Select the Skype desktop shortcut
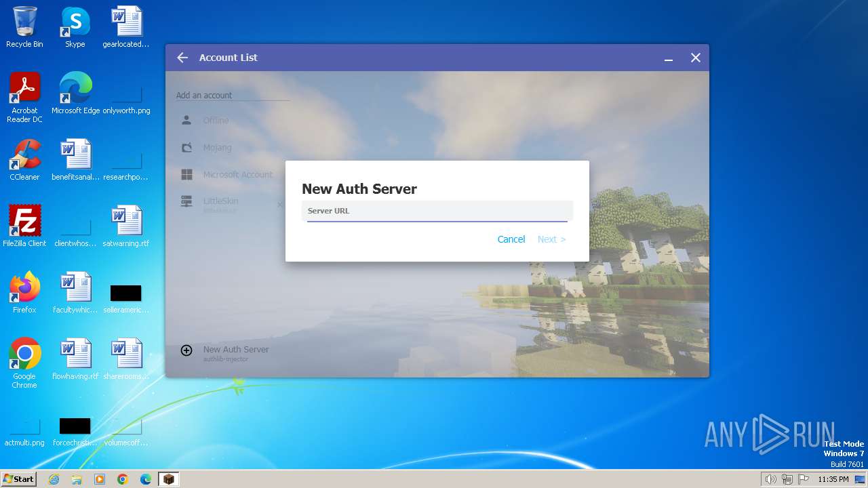 coord(75,27)
